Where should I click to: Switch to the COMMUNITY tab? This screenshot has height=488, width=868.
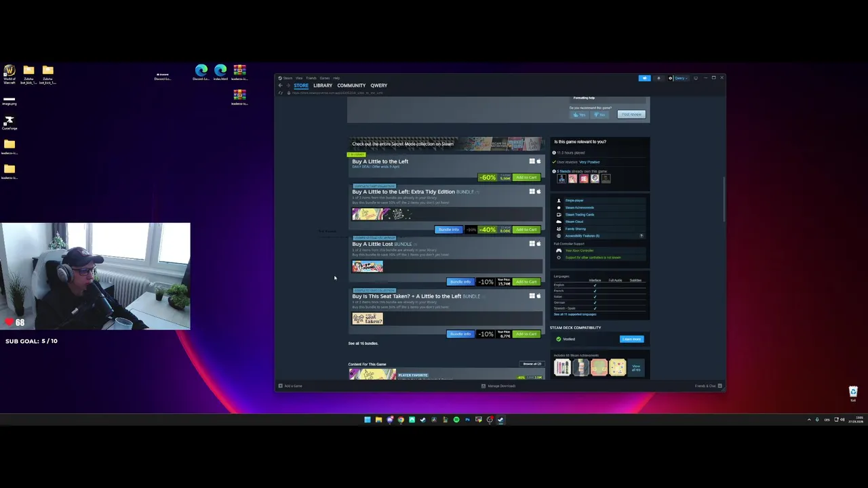click(351, 85)
